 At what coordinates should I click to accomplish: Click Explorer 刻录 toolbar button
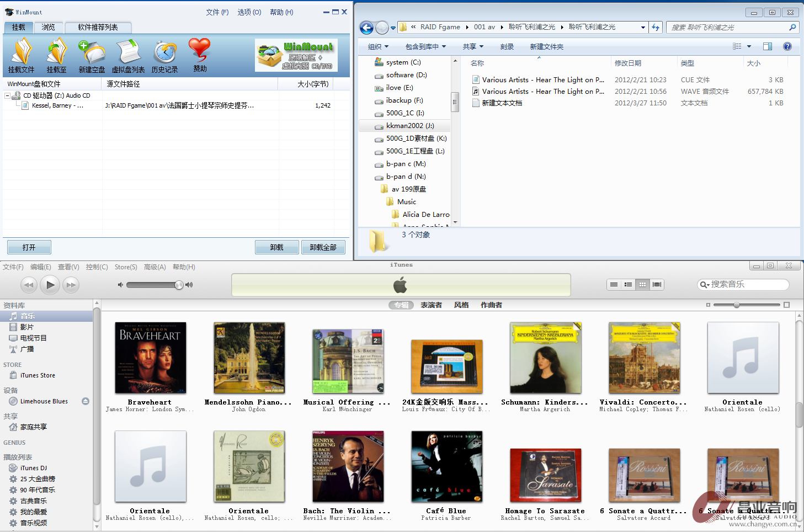pyautogui.click(x=507, y=47)
